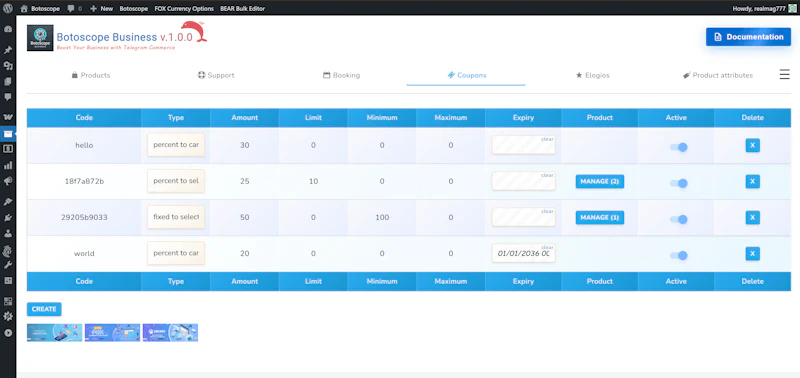
Task: Open type dropdown for hello coupon
Action: pyautogui.click(x=176, y=145)
